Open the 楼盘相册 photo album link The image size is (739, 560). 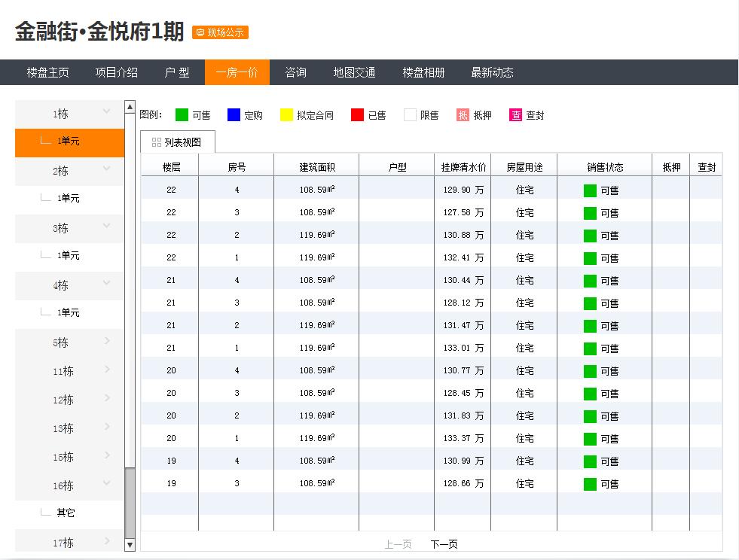tap(423, 72)
